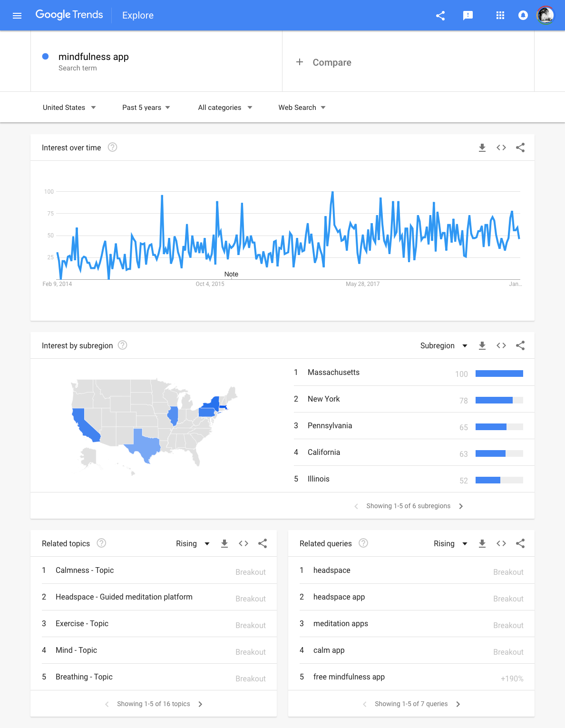Click the Google Trends logo
This screenshot has height=728, width=565.
(69, 15)
